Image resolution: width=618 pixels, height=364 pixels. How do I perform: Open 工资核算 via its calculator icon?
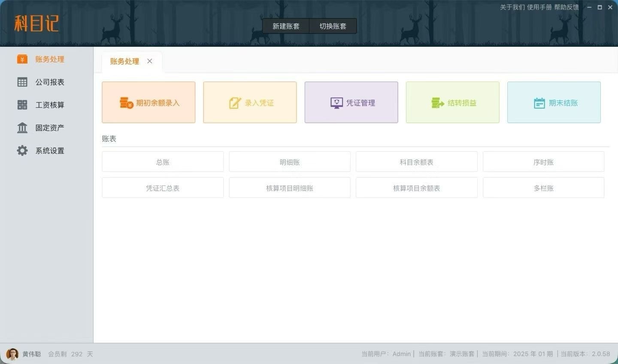(22, 105)
